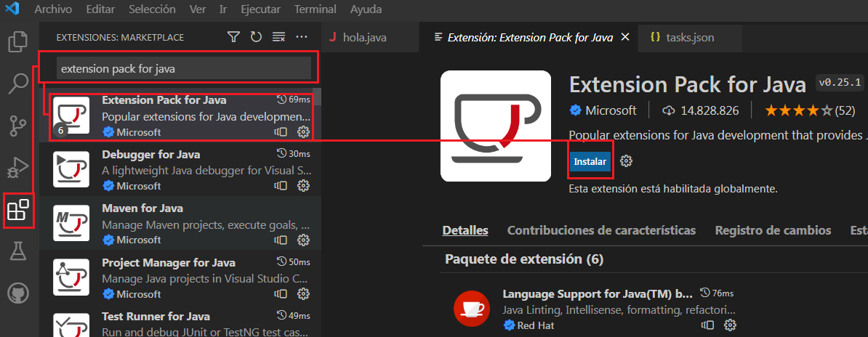Click the extensions search input field
This screenshot has width=868, height=337.
[x=184, y=68]
